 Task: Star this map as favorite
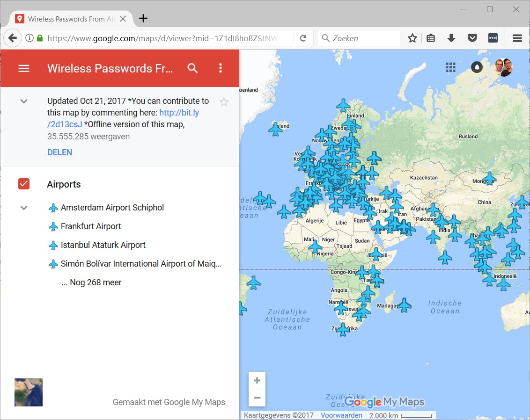[x=224, y=101]
